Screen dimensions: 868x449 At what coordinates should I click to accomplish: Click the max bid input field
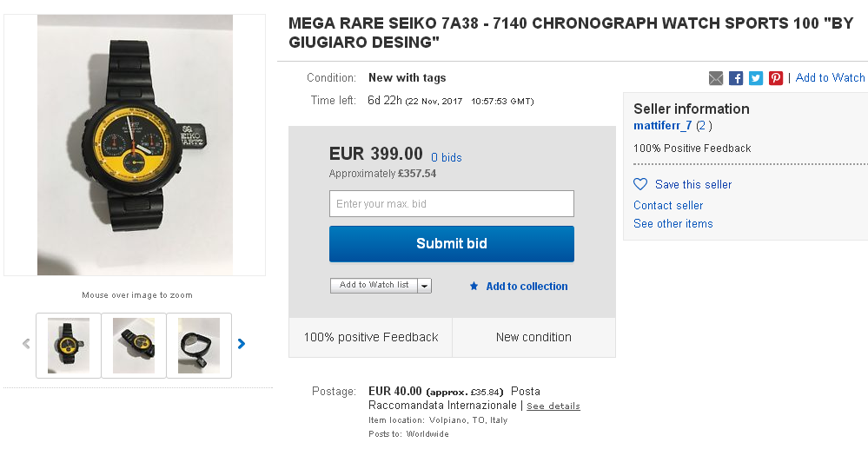coord(451,204)
